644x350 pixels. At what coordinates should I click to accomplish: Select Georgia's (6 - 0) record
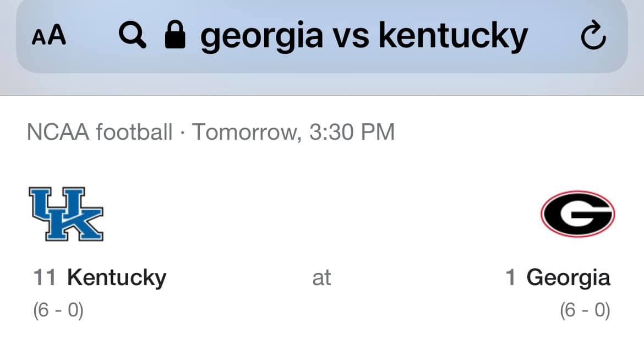[585, 310]
